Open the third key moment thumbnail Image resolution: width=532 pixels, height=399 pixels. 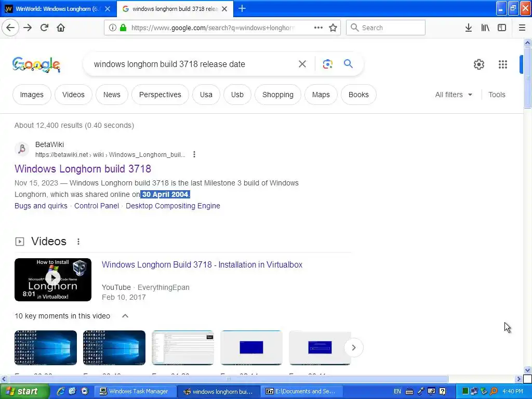[x=183, y=348]
